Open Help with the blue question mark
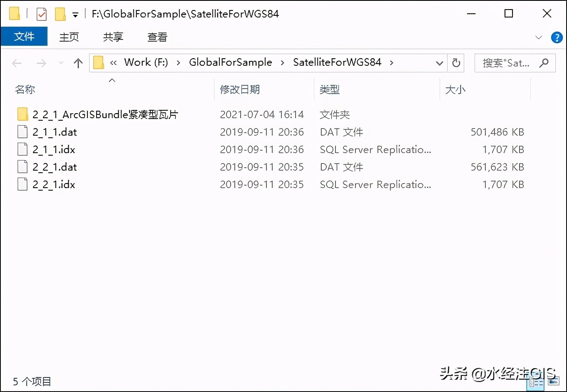This screenshot has height=392, width=567. (557, 37)
